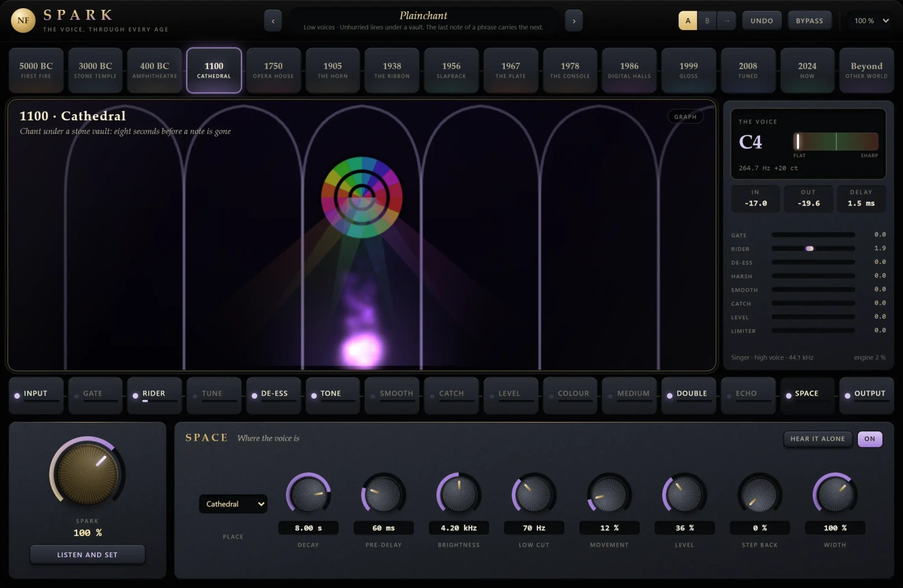Open the Colour module tab
Screen dimensions: 903x588
tap(570, 395)
